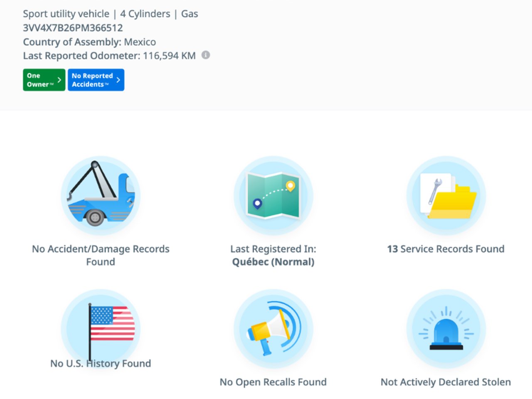This screenshot has width=532, height=399.
Task: Click "Not Actively Declared Stolen" text
Action: point(446,382)
